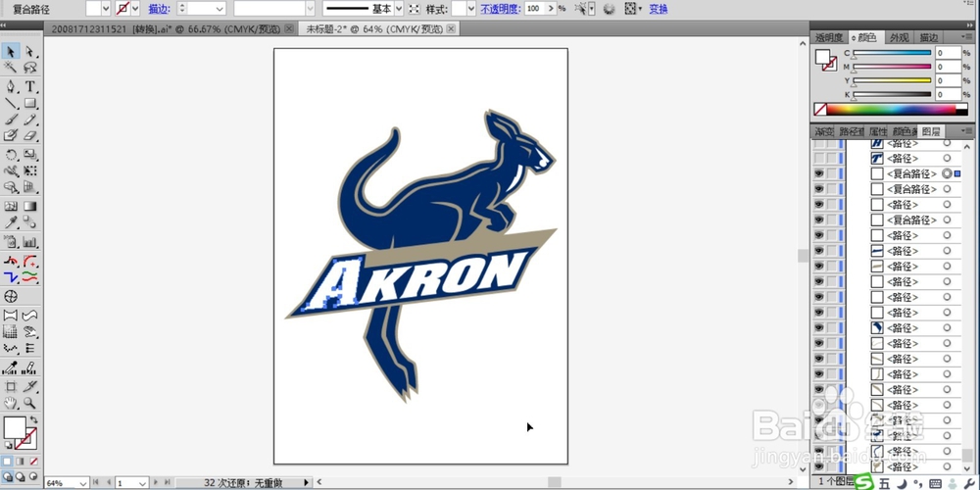Toggle visibility of the selected 复合路径 layer
The width and height of the screenshot is (980, 490).
point(818,173)
